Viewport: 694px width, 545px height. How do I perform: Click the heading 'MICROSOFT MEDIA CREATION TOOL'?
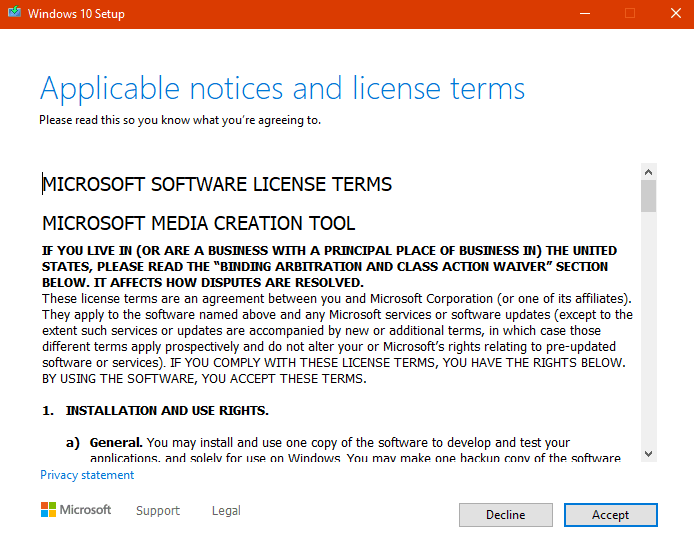198,223
